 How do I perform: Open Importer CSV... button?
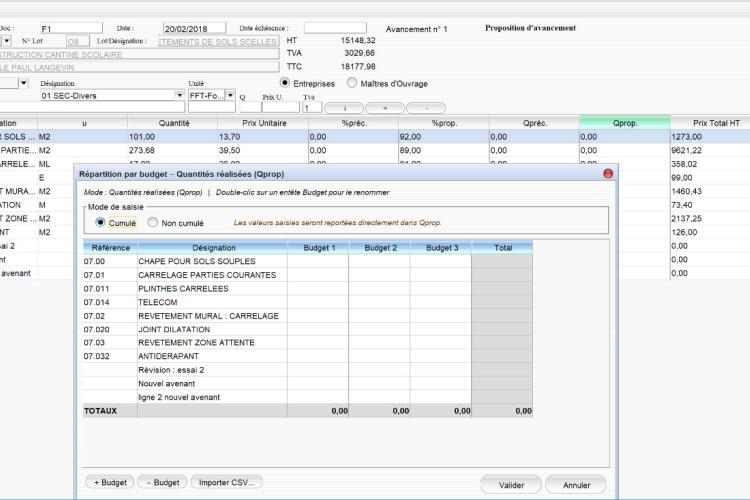pyautogui.click(x=227, y=482)
